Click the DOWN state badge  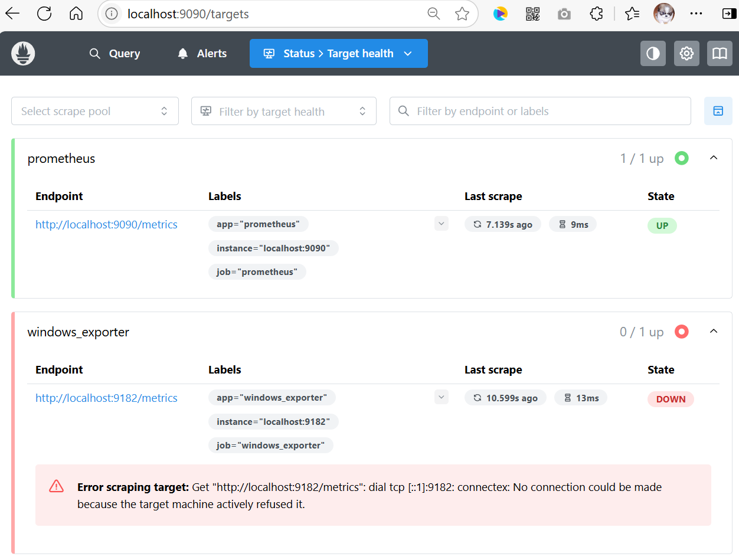point(671,399)
